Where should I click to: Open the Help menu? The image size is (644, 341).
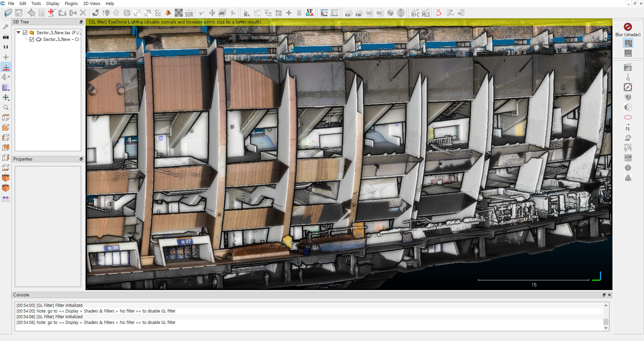point(110,3)
